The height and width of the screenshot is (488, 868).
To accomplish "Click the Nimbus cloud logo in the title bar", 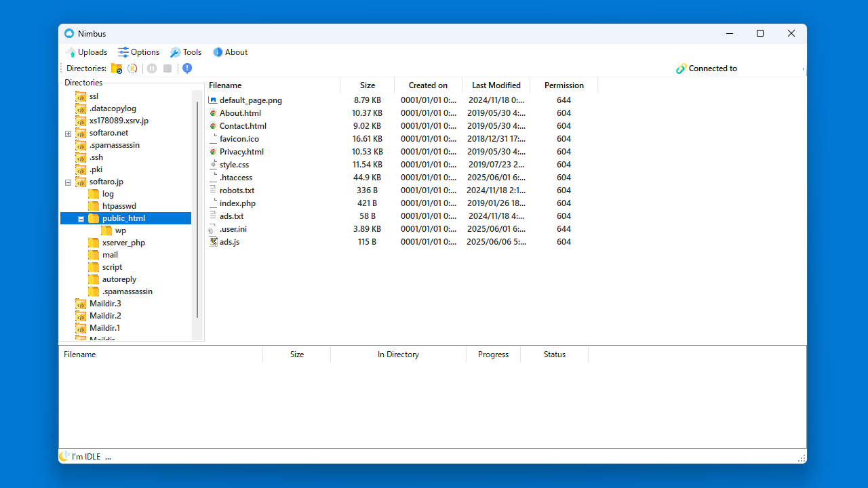I will pos(69,34).
